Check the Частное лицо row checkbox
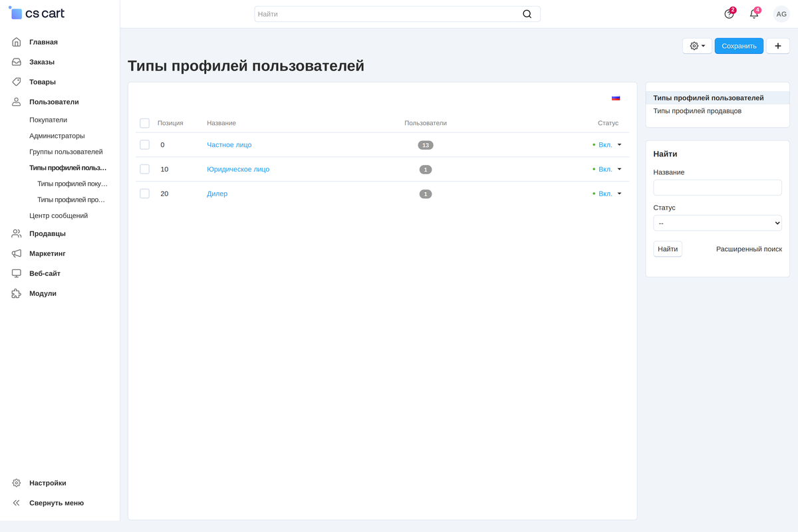The height and width of the screenshot is (532, 798). click(144, 145)
